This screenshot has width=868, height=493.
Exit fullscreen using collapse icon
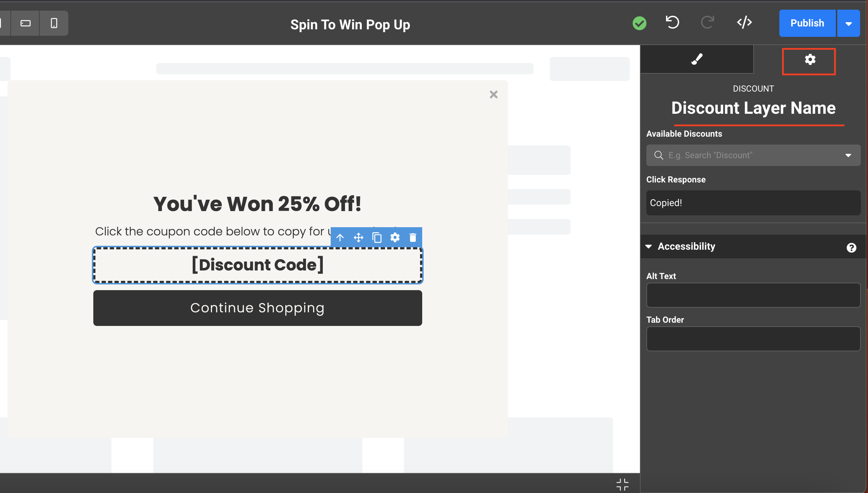[x=622, y=484]
